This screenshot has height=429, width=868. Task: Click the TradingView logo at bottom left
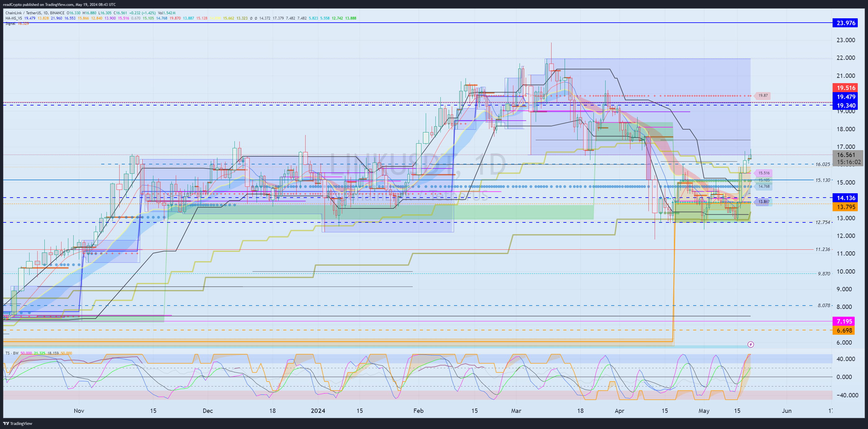click(17, 423)
